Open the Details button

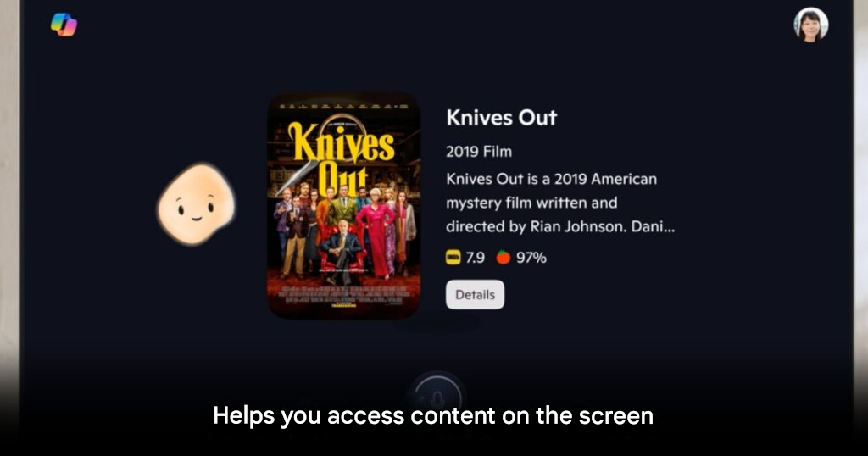pos(475,294)
